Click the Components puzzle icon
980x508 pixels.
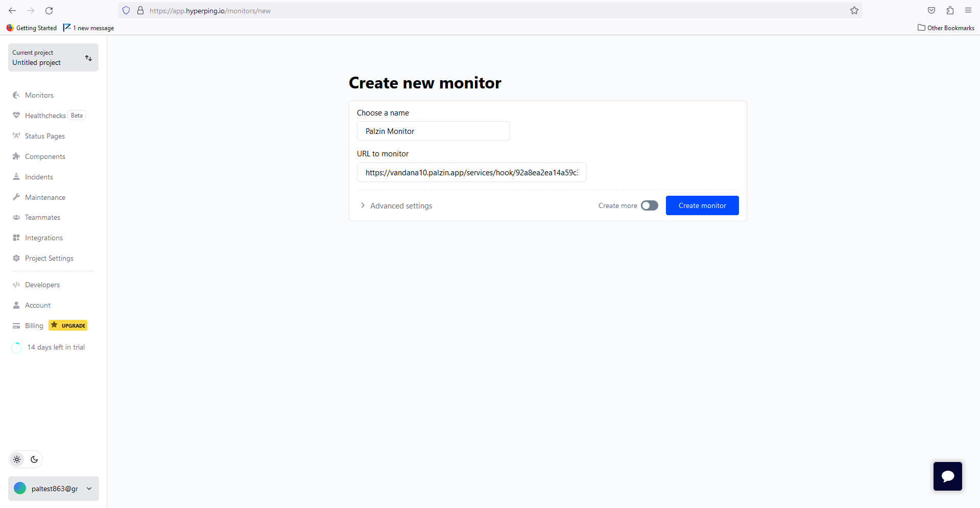(16, 156)
